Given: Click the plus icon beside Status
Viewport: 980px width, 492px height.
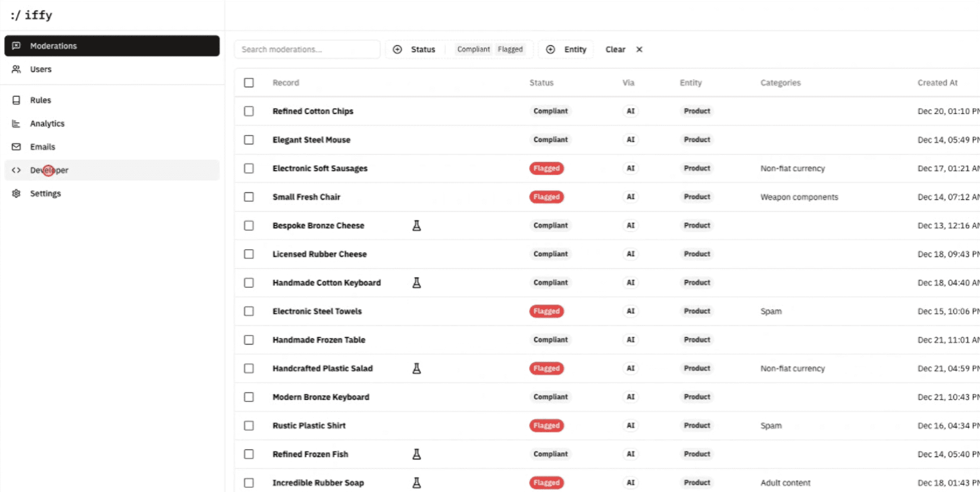Looking at the screenshot, I should click(397, 50).
